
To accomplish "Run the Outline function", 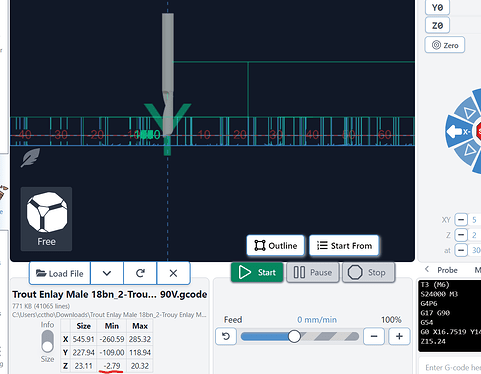I will pyautogui.click(x=276, y=246).
